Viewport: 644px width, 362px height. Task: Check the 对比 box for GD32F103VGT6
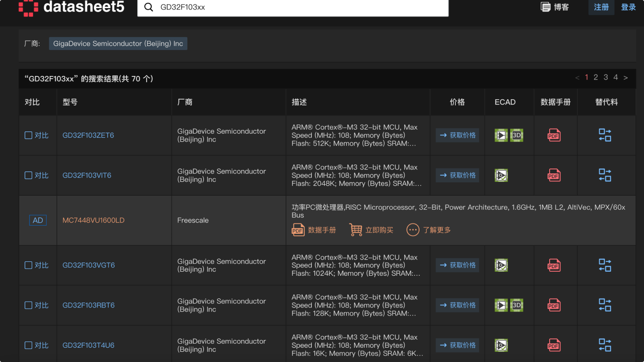28,265
